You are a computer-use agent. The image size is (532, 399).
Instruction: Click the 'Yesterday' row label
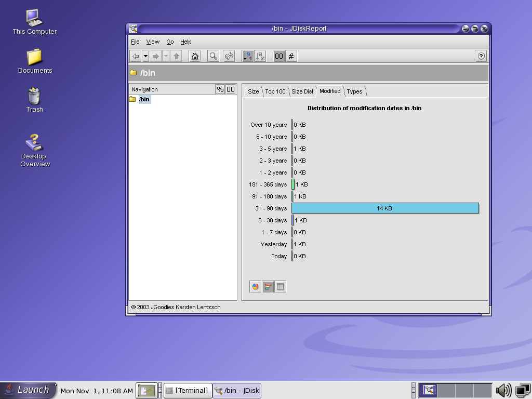(274, 244)
